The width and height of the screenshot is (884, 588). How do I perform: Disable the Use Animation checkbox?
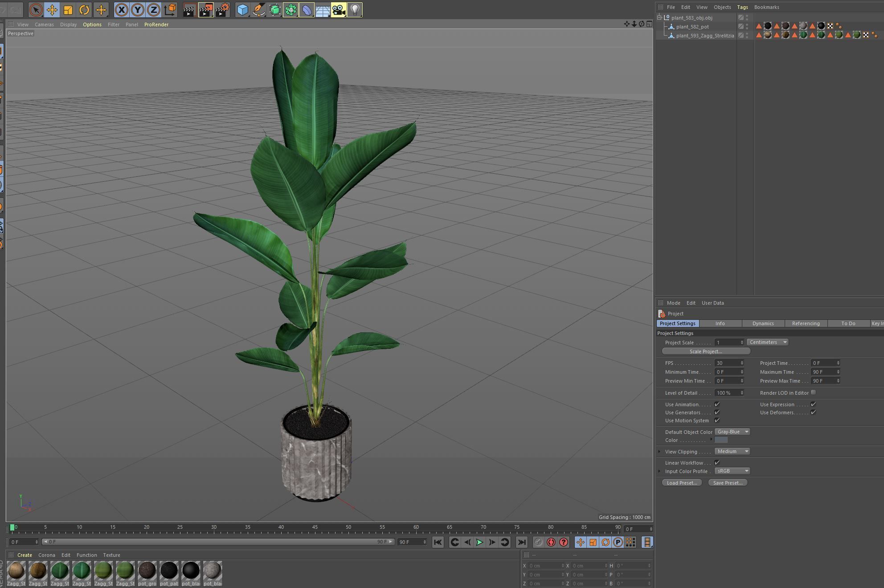click(717, 404)
